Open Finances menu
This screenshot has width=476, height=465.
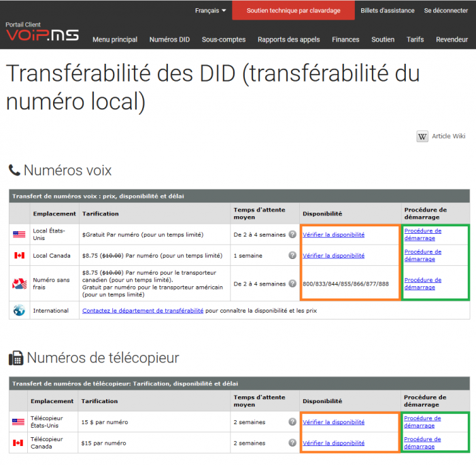point(345,39)
